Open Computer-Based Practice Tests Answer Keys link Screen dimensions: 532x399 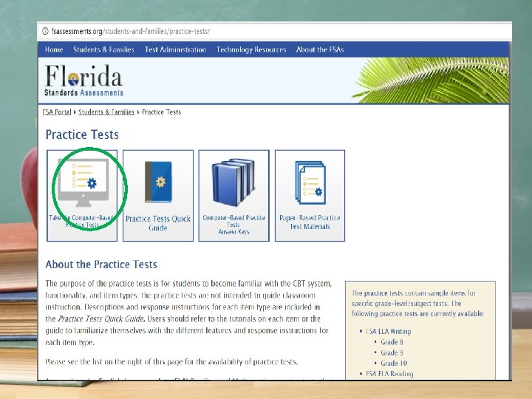tap(233, 225)
